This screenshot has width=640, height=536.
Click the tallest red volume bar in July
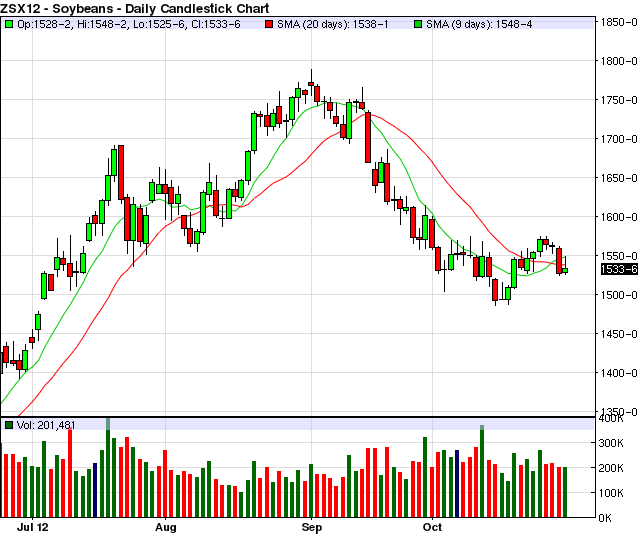point(70,473)
